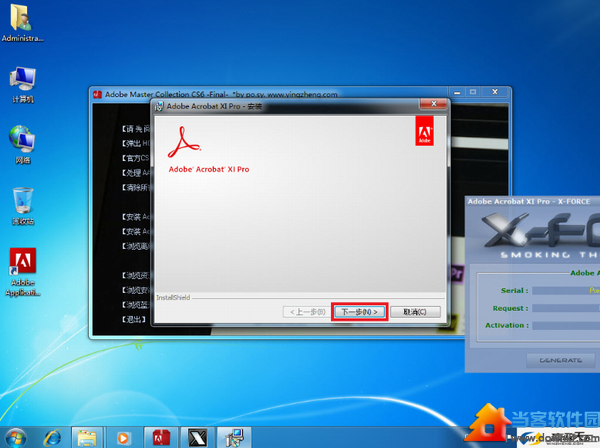Select the 【退出】 entry in the background window

(x=133, y=321)
